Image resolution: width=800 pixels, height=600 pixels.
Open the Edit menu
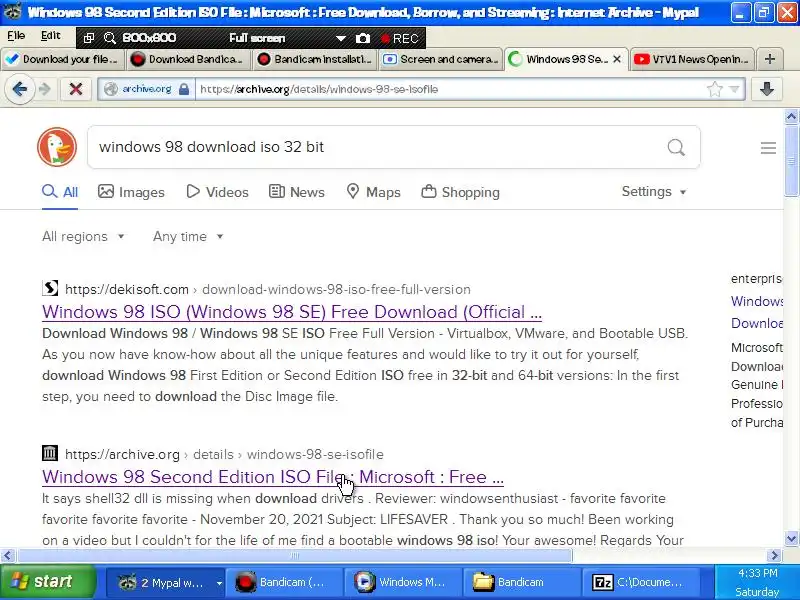(x=51, y=36)
